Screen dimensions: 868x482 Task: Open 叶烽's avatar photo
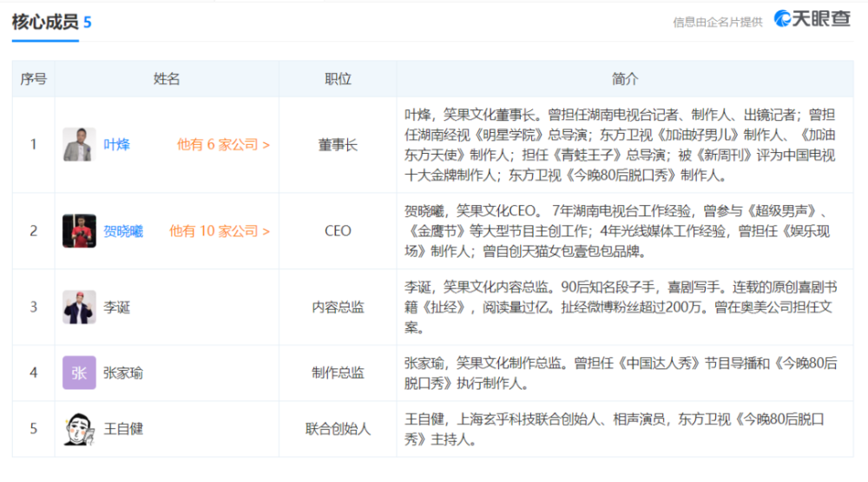click(79, 144)
